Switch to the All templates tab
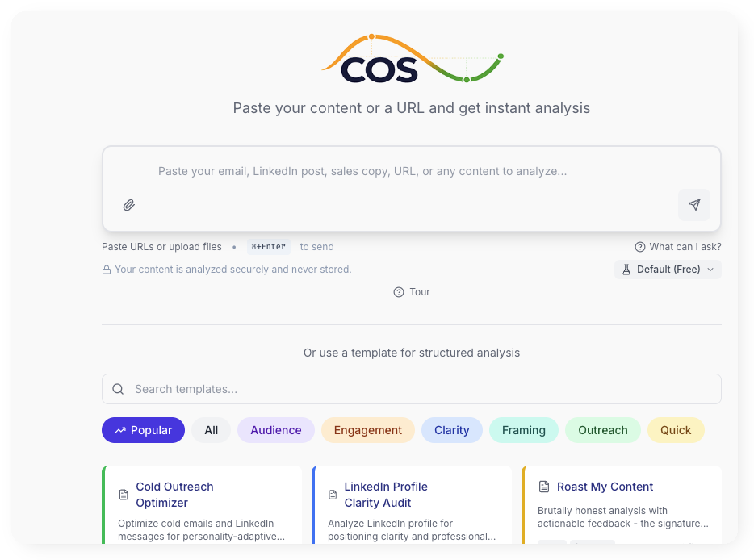Screen dimensions: 754x560 211,430
